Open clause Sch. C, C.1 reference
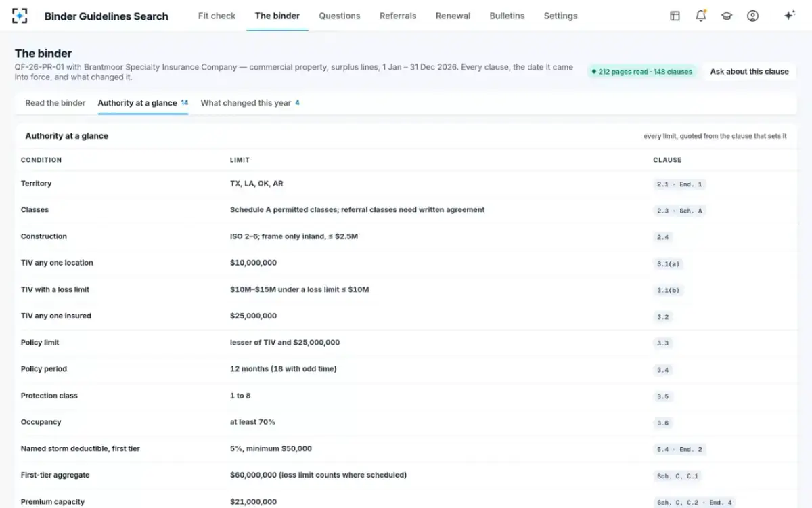The height and width of the screenshot is (508, 812). click(677, 476)
